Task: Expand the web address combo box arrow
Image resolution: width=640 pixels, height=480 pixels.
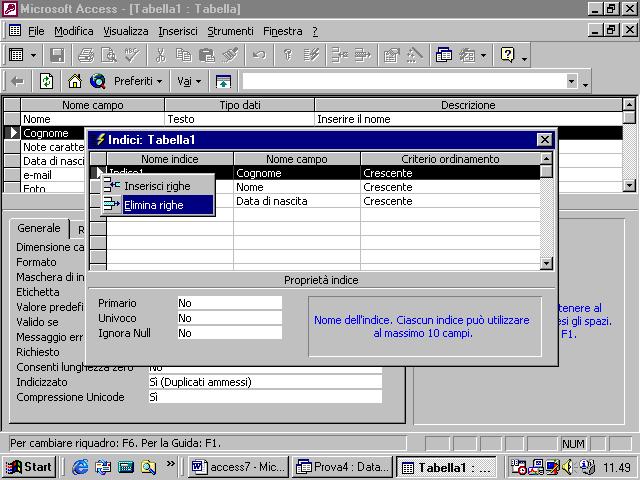Action: pyautogui.click(x=571, y=81)
